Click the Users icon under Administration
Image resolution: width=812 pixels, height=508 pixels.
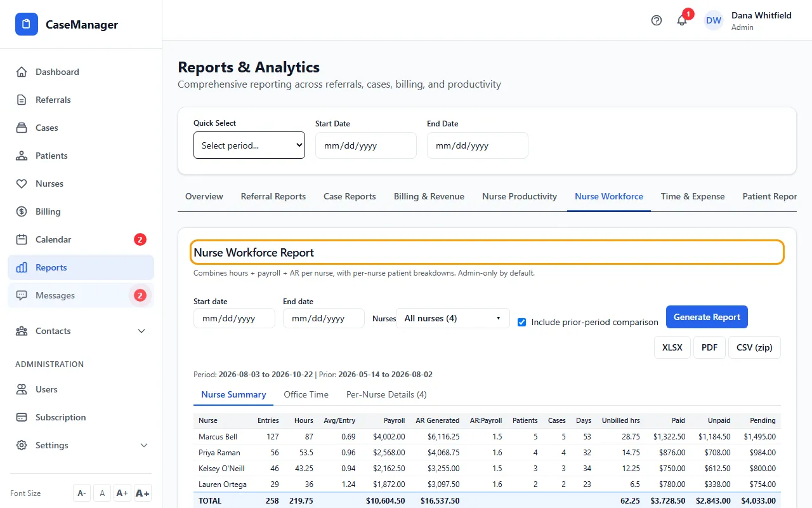pyautogui.click(x=22, y=389)
